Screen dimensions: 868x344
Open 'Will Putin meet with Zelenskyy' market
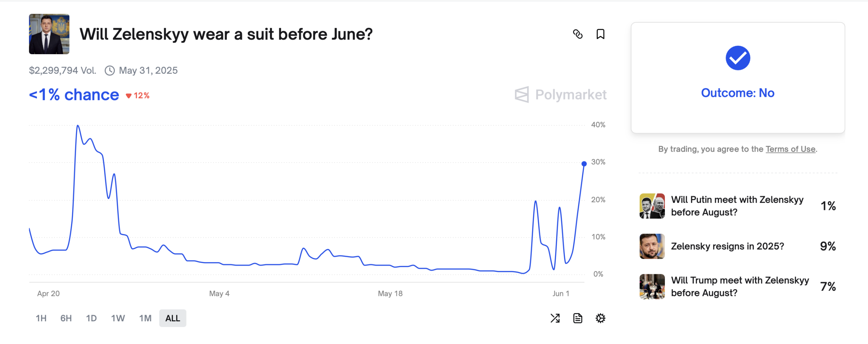(738, 206)
